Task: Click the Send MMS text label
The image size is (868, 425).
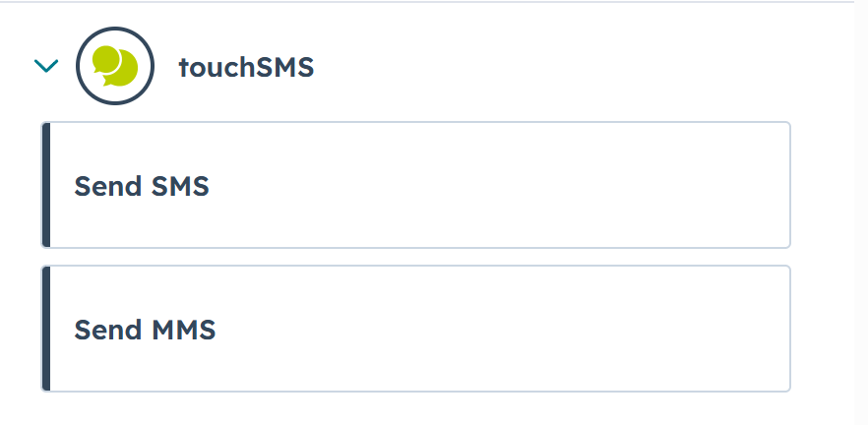Action: tap(145, 330)
